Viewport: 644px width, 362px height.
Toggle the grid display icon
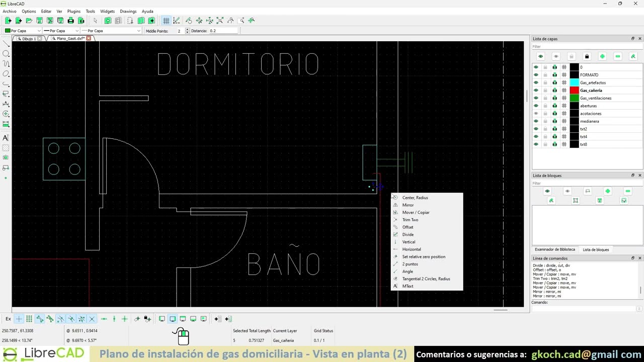click(166, 21)
